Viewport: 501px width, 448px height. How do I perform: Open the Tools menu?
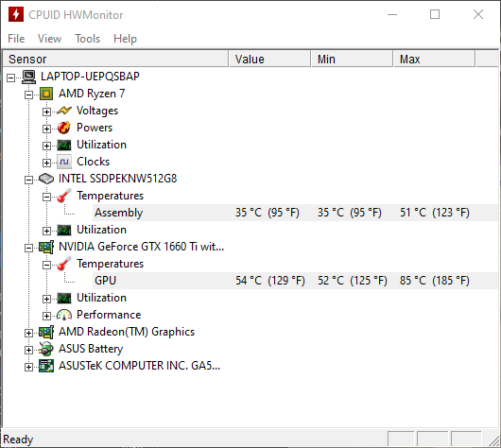pyautogui.click(x=88, y=39)
